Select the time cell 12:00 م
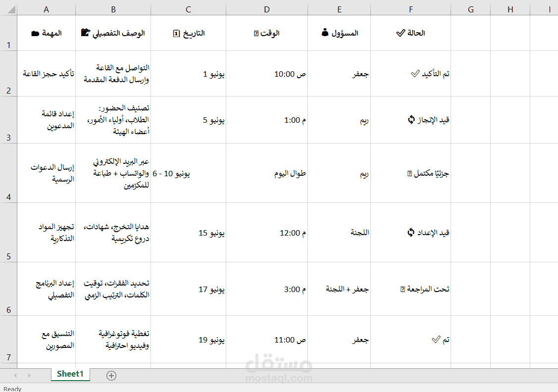Screen dimensions: 558x392 pos(267,233)
